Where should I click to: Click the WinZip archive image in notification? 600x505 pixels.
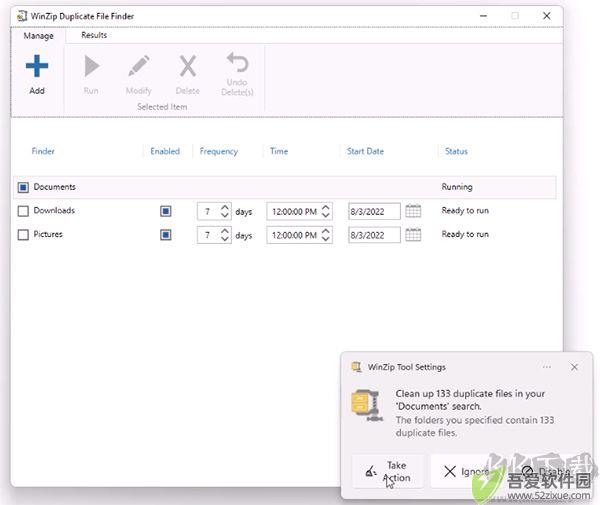[x=367, y=405]
